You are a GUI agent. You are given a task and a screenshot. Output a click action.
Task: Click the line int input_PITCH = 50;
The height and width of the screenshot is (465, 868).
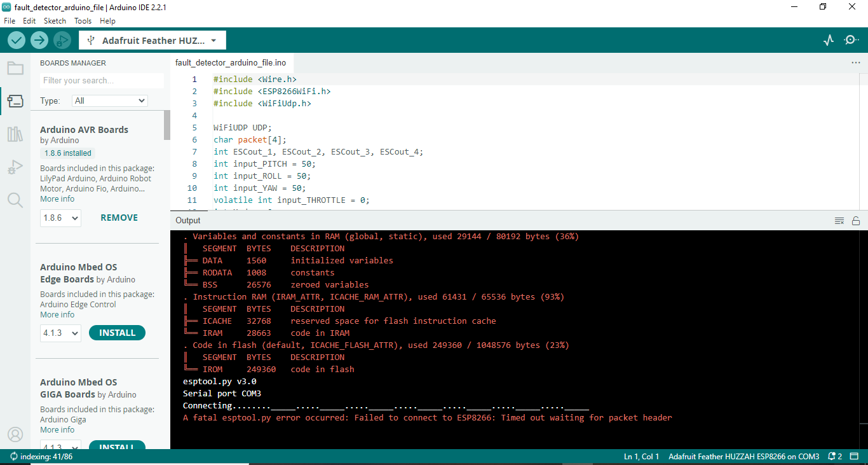[264, 164]
